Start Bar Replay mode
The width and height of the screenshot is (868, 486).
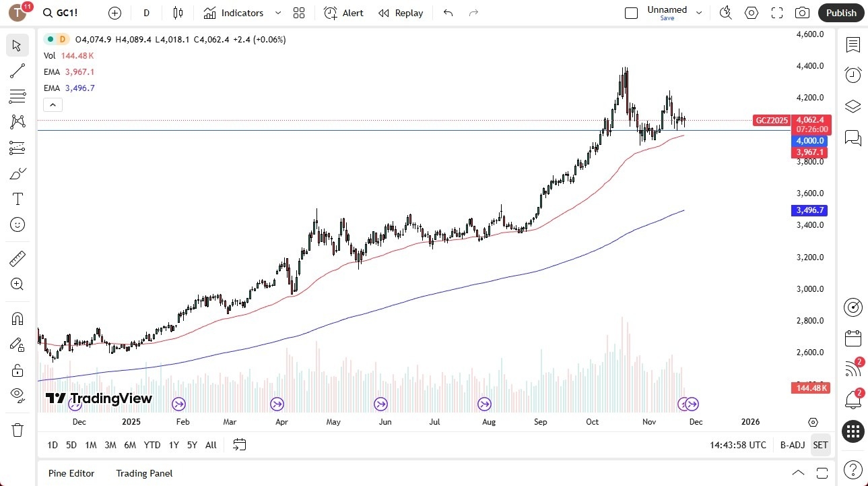401,13
